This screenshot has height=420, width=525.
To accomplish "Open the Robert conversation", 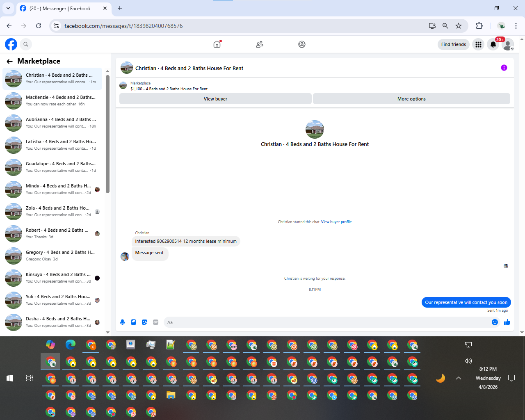I will (52, 233).
